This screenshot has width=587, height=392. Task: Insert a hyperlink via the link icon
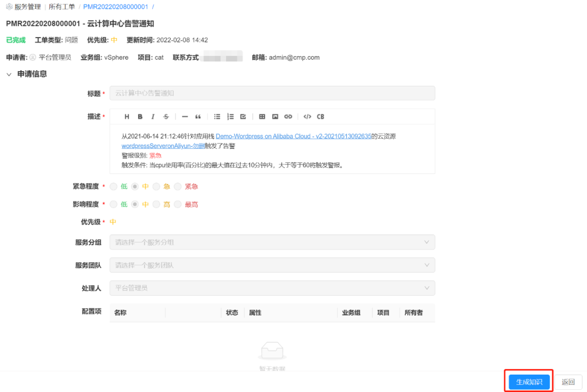pyautogui.click(x=289, y=116)
